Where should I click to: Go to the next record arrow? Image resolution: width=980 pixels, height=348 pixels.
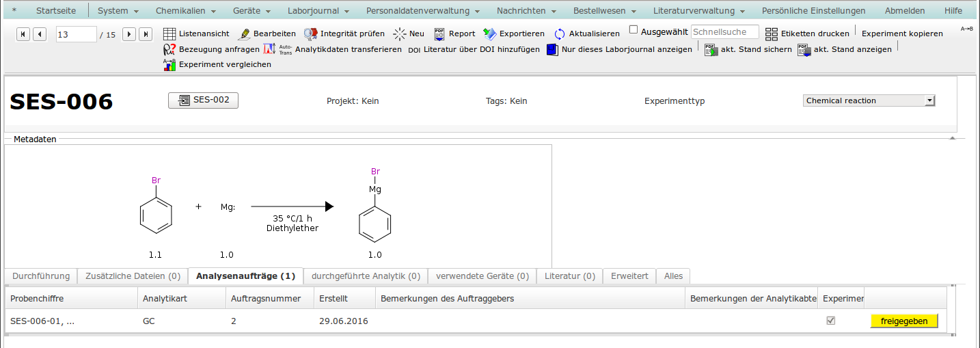pos(129,34)
